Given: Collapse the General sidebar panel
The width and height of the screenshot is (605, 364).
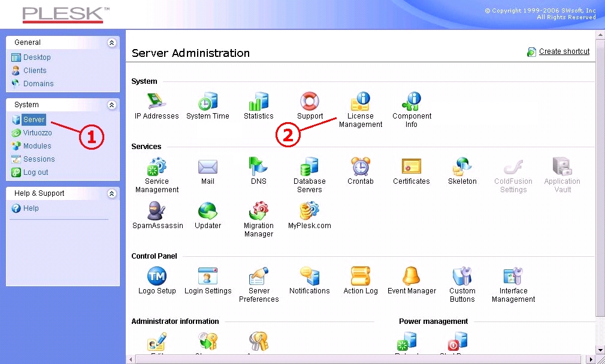Looking at the screenshot, I should coord(111,43).
